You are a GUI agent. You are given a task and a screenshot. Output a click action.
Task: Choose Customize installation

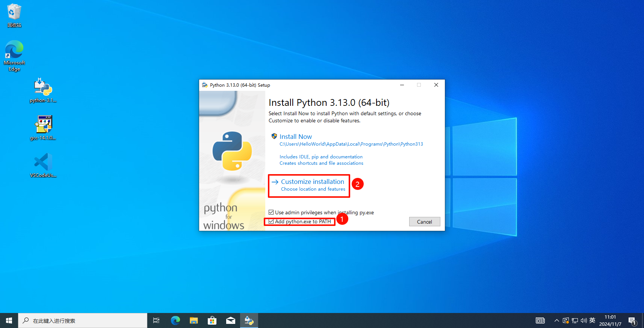pyautogui.click(x=312, y=182)
